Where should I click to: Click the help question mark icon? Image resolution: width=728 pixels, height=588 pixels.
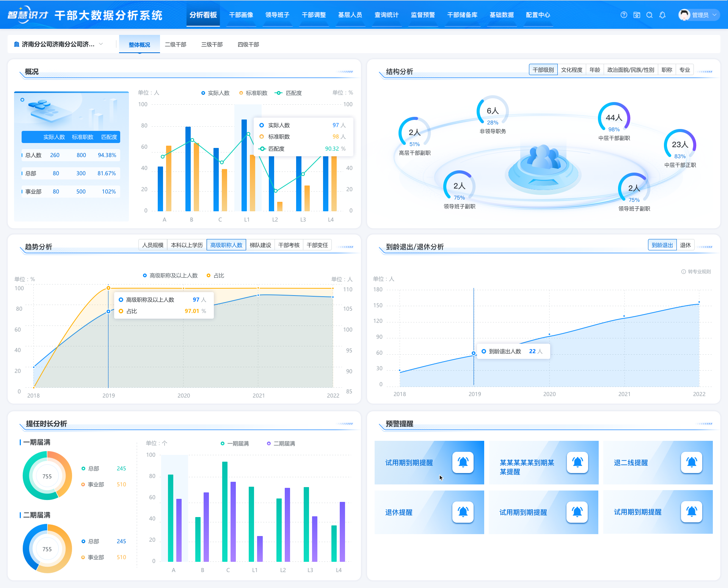tap(624, 15)
